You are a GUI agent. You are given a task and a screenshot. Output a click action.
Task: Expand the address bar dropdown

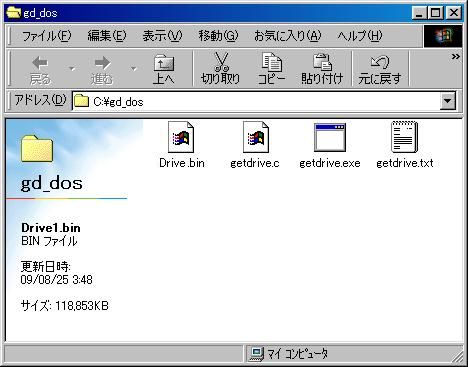tap(448, 101)
